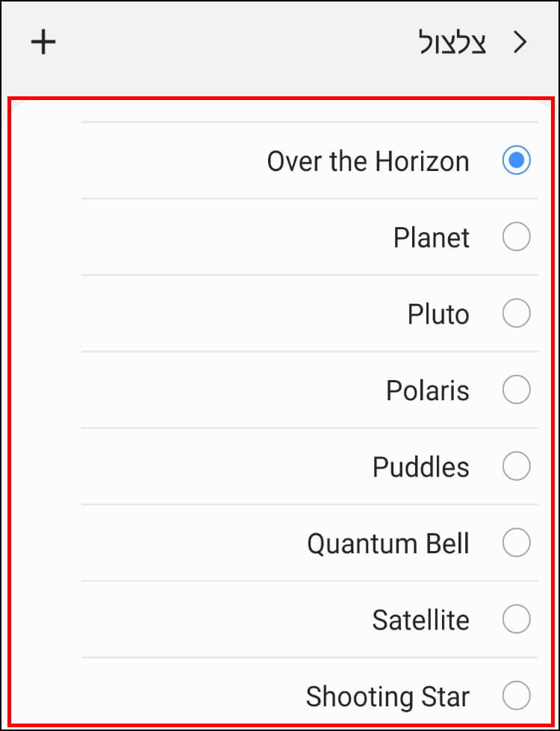Click the Polaris ringtone name
The height and width of the screenshot is (731, 560).
point(428,391)
